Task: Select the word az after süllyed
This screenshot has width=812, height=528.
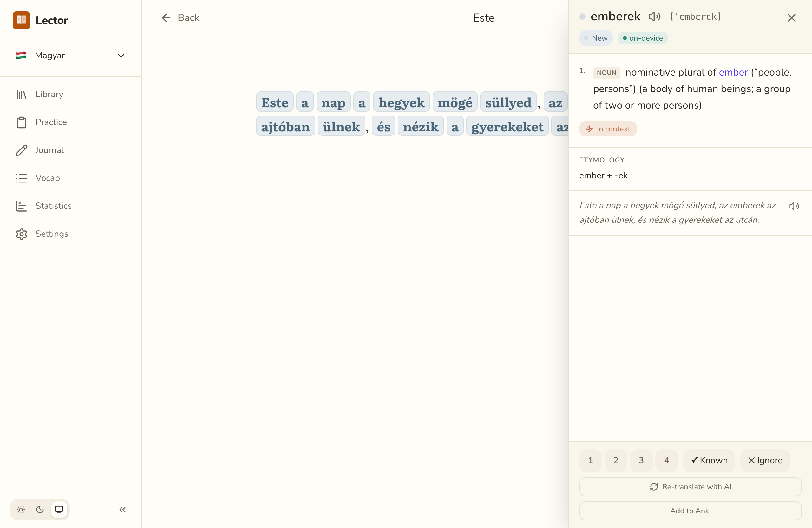Action: pos(556,102)
